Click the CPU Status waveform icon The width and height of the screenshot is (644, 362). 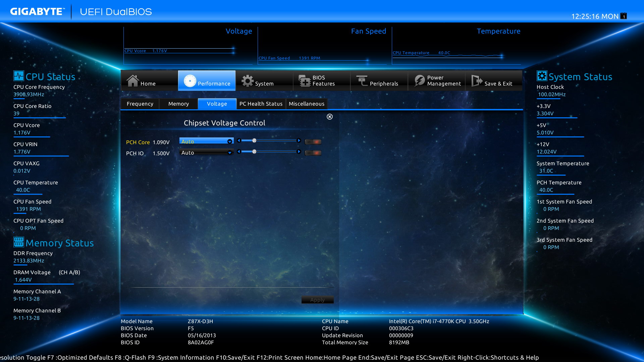[19, 76]
